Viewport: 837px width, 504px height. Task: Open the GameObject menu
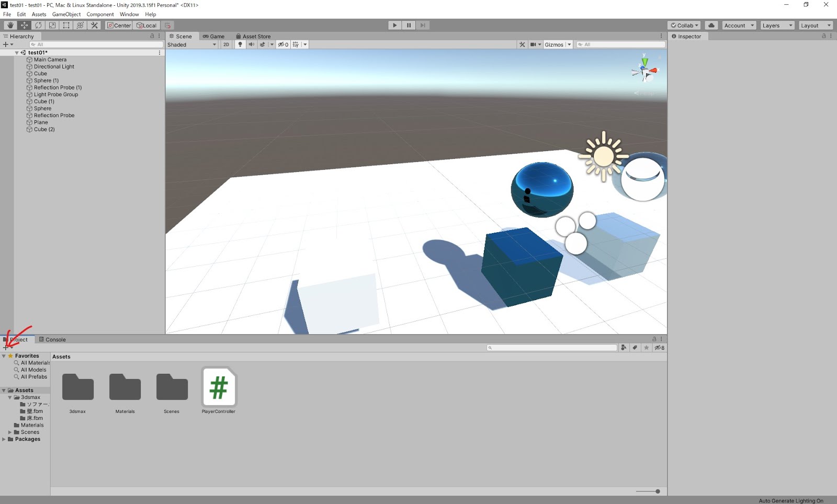pyautogui.click(x=66, y=14)
